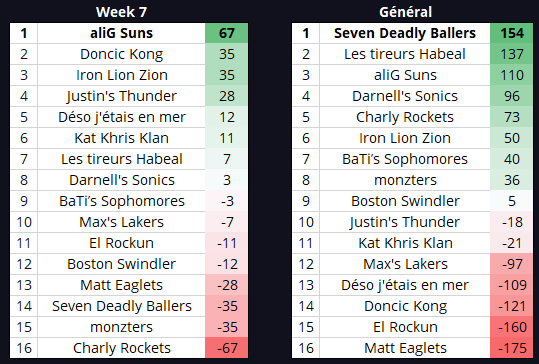Select Kat Khris Klan in the Week 7 table
The width and height of the screenshot is (539, 364).
121,138
